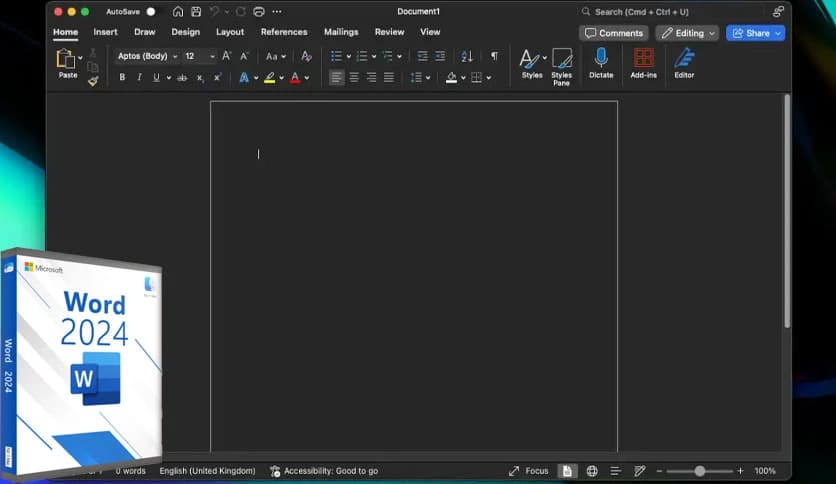Increase paragraph indent

tap(440, 56)
